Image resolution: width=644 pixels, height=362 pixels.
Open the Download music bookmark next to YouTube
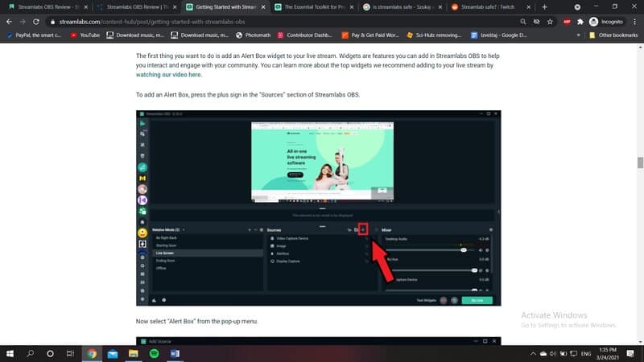point(134,35)
